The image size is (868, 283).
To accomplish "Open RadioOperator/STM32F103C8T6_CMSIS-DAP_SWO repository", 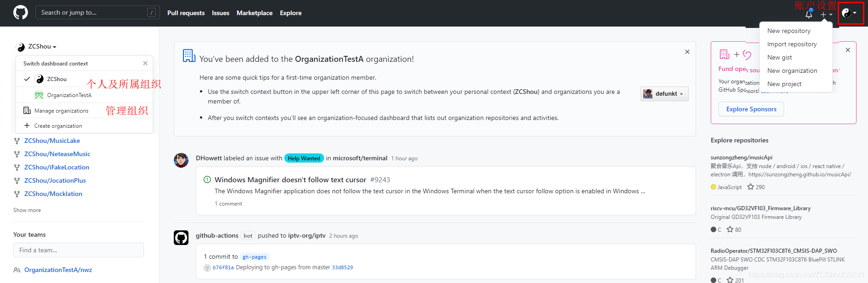I will pyautogui.click(x=774, y=251).
